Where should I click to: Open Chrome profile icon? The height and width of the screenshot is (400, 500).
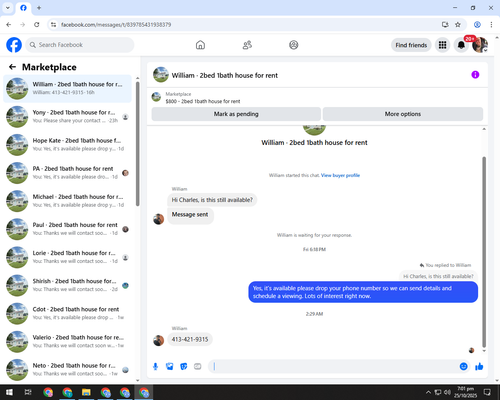pyautogui.click(x=477, y=25)
